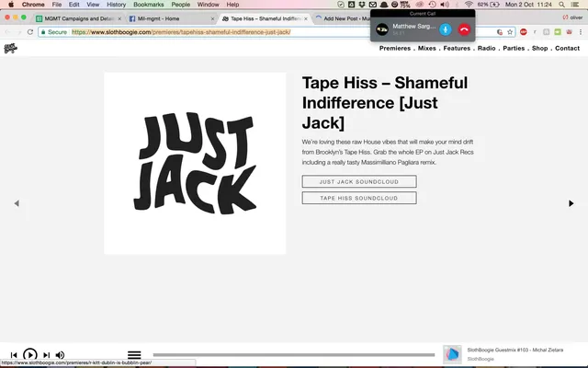Image resolution: width=588 pixels, height=368 pixels.
Task: Click the hat-shaped menu bar icon
Action: (x=384, y=5)
